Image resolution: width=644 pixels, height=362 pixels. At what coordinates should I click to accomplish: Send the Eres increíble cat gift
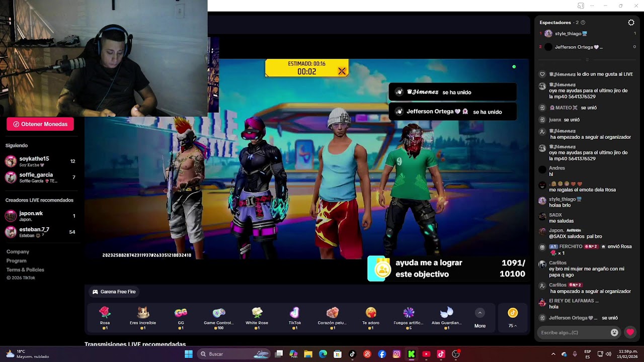click(x=143, y=318)
